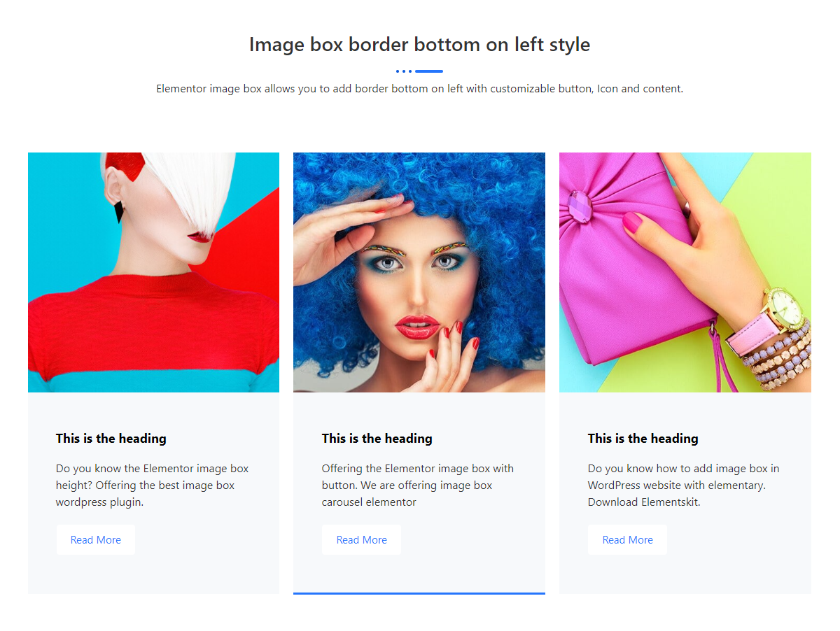Click the black earring on the white-haired woman
The height and width of the screenshot is (631, 840).
[119, 211]
